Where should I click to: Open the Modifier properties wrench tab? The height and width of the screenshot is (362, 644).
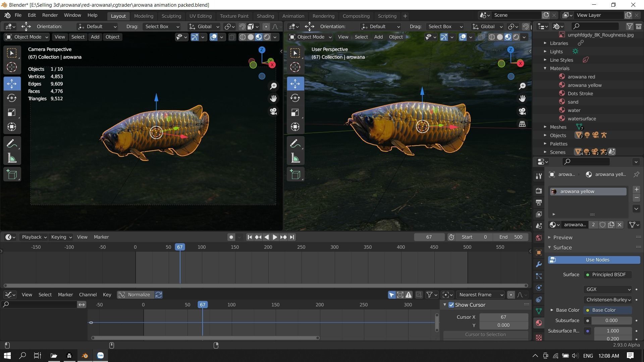click(539, 264)
